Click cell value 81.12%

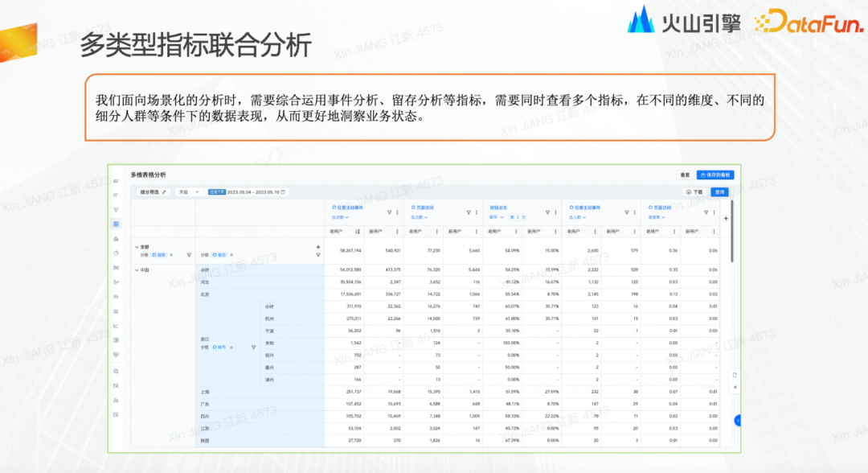coord(512,282)
